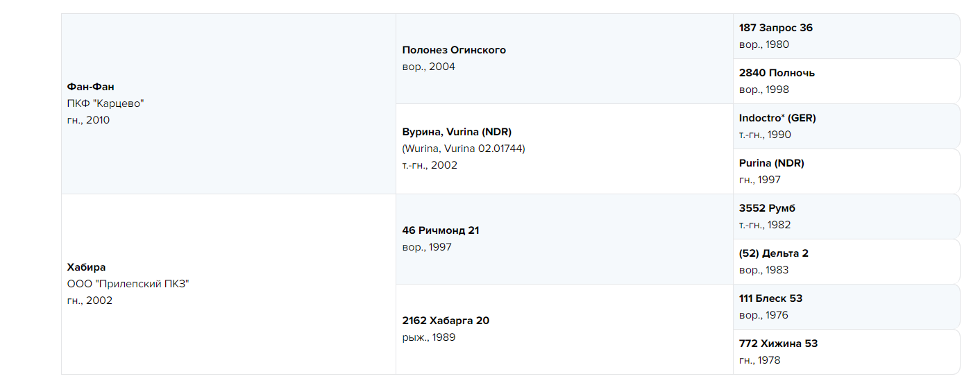This screenshot has width=980, height=390.
Task: Click 772 Хижина 53 ancestor
Action: point(778,344)
